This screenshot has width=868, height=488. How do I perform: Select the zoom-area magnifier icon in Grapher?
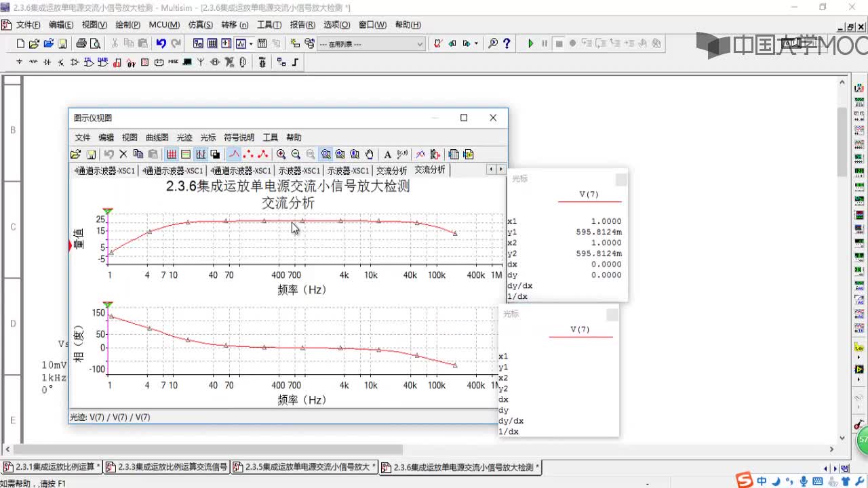point(325,155)
